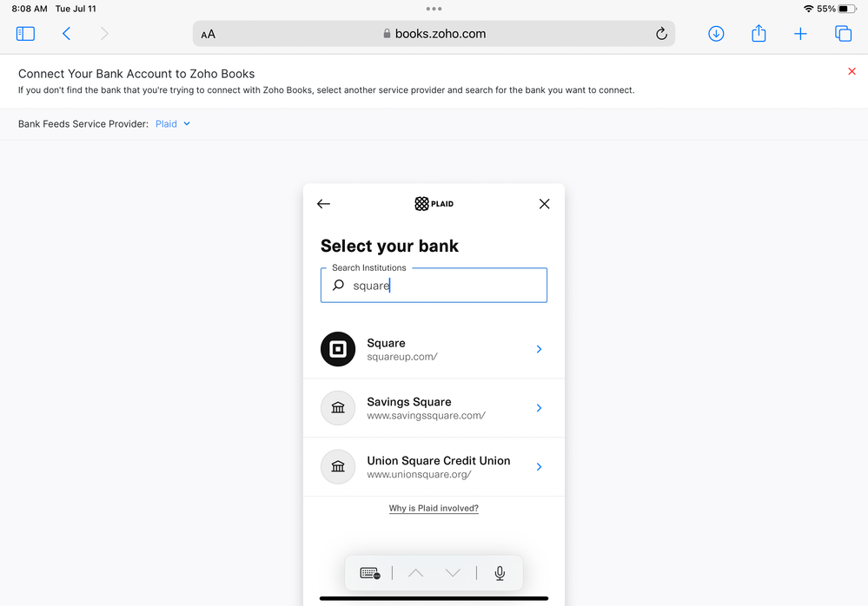Focus the Search Institutions text field
Viewport: 868px width, 606px height.
click(x=443, y=286)
